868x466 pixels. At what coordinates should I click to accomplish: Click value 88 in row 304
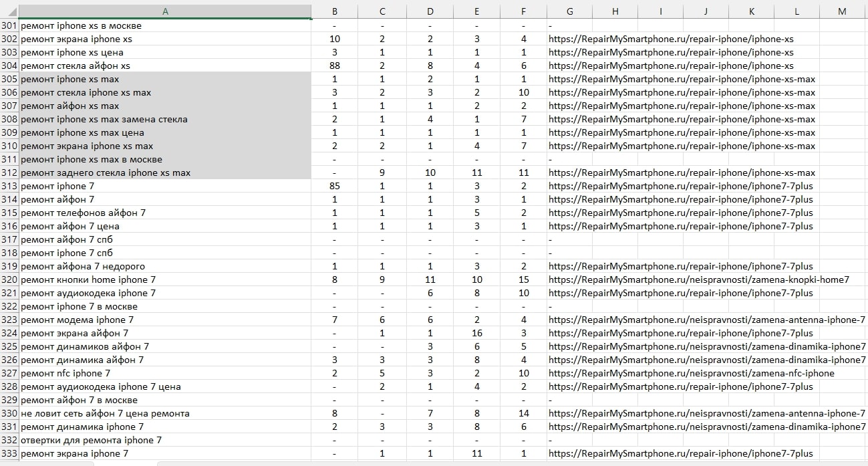335,66
